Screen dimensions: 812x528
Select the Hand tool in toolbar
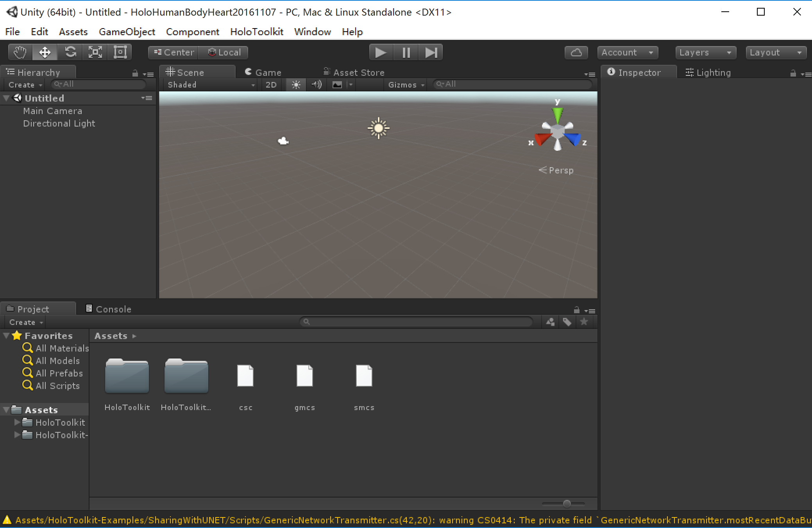(x=20, y=52)
